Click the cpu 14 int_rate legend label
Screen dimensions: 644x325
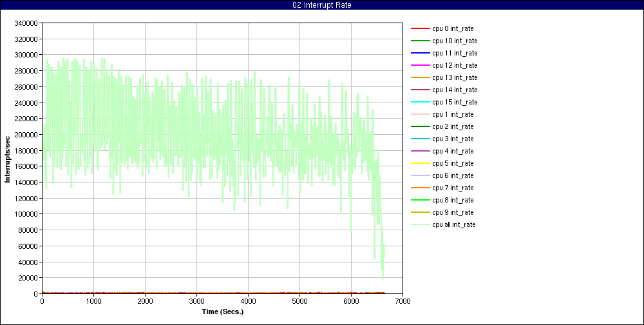click(x=455, y=90)
